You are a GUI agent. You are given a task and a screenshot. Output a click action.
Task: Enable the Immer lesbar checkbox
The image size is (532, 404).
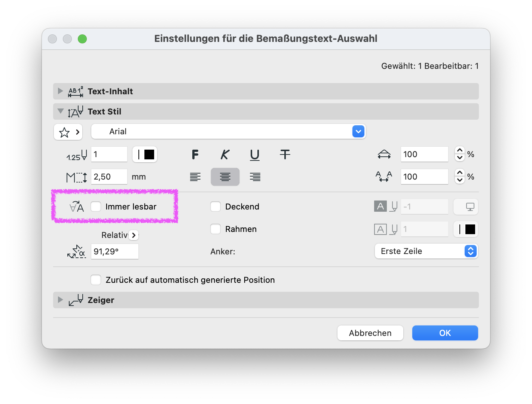[96, 206]
